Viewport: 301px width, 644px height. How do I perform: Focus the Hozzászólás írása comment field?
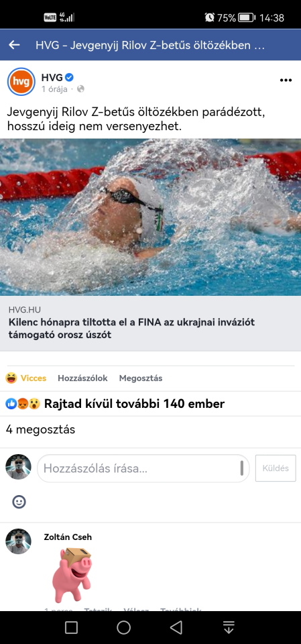point(143,468)
